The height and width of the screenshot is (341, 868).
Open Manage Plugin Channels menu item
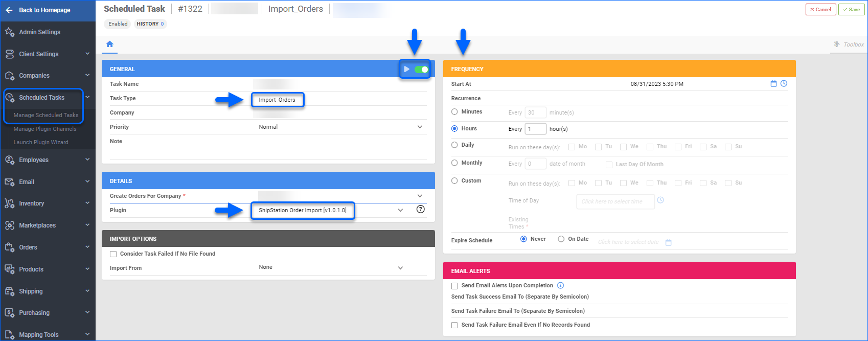pyautogui.click(x=45, y=129)
